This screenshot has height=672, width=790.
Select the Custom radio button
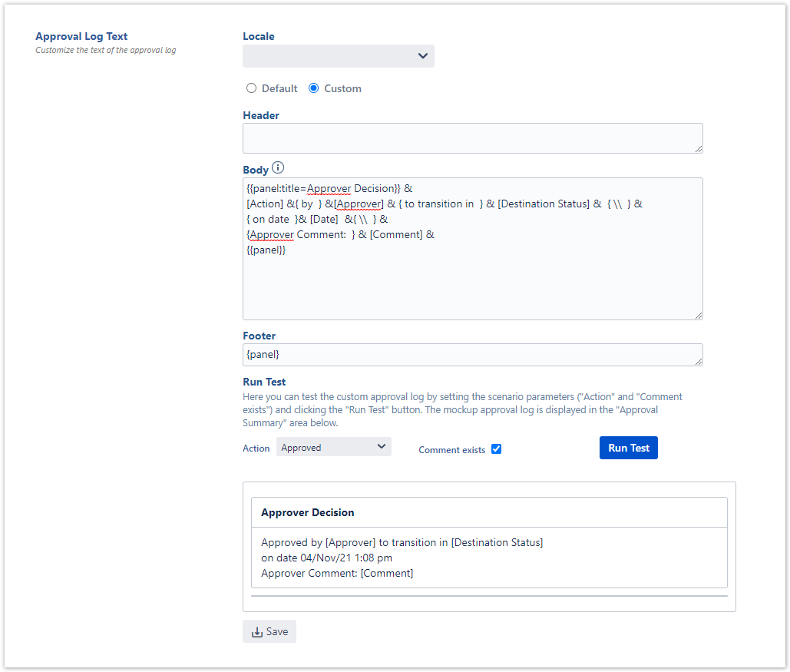pos(313,88)
